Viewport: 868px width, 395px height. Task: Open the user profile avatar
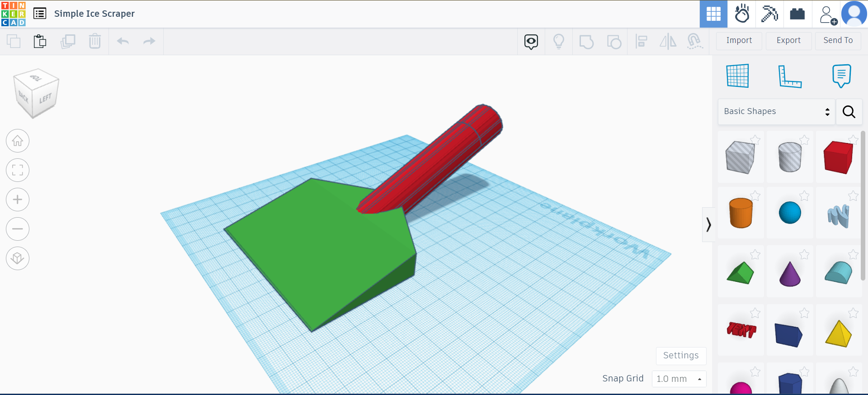(854, 14)
